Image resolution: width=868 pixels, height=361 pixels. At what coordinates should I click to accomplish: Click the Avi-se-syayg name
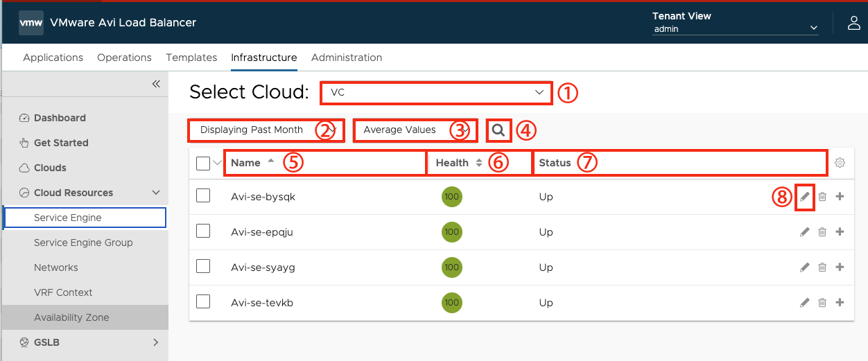[x=263, y=267]
